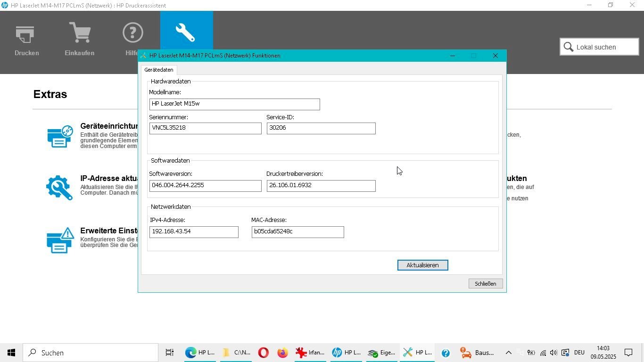Select the wrench Extras tool tab
The image size is (644, 362).
click(x=186, y=32)
